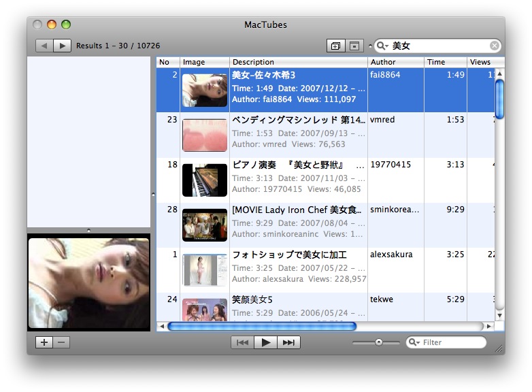Click the minus button to remove item
The height and width of the screenshot is (392, 532).
tap(61, 342)
